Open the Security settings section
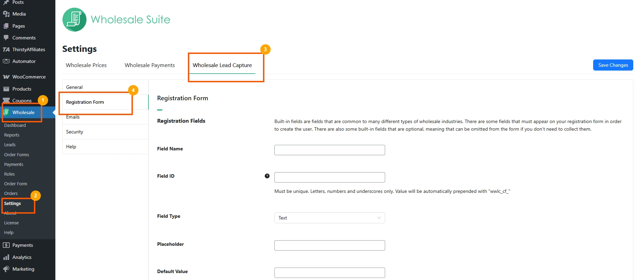 [75, 132]
